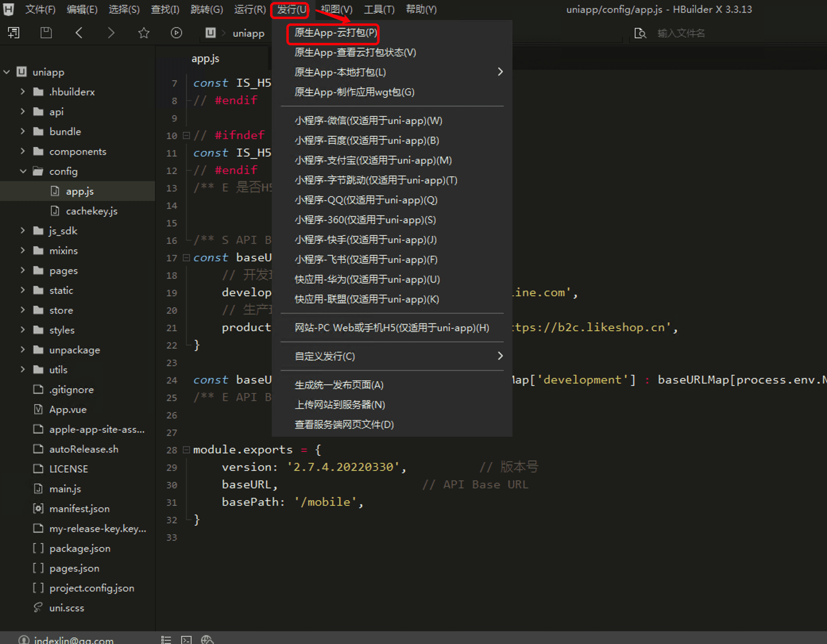Click the indexlin@qq.com account label
This screenshot has width=827, height=644.
(x=74, y=640)
